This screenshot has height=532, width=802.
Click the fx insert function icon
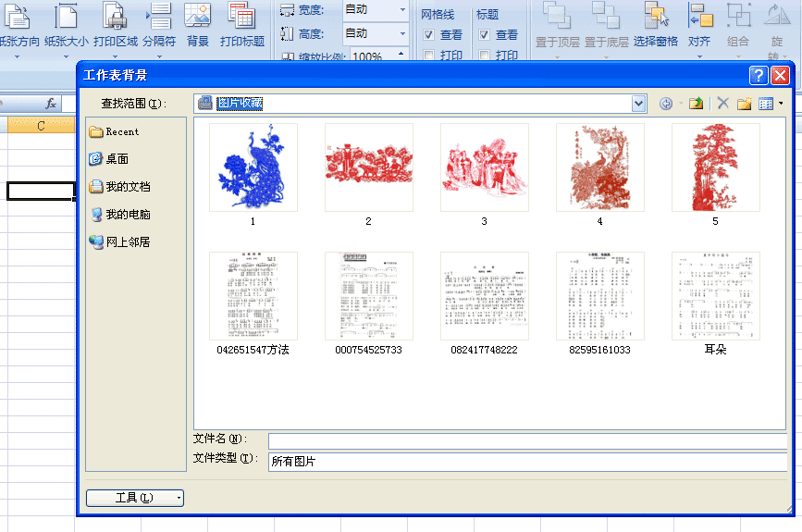click(51, 104)
